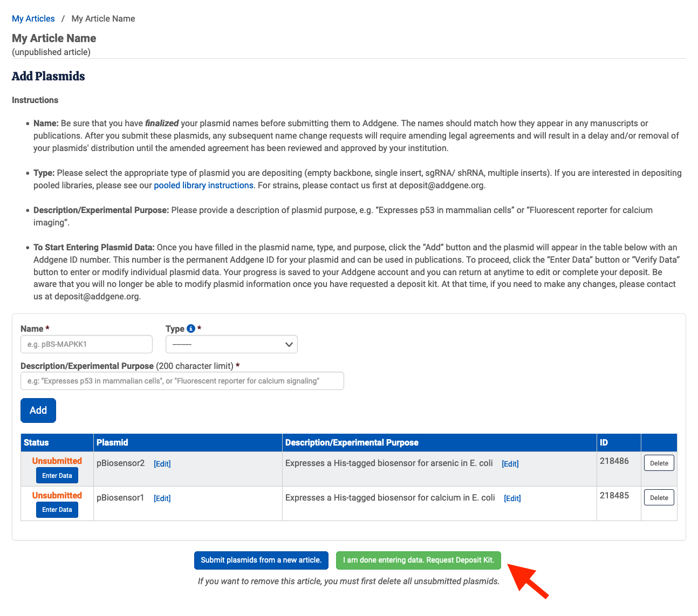The image size is (698, 616).
Task: Open the Type dropdown menu
Action: [x=231, y=344]
